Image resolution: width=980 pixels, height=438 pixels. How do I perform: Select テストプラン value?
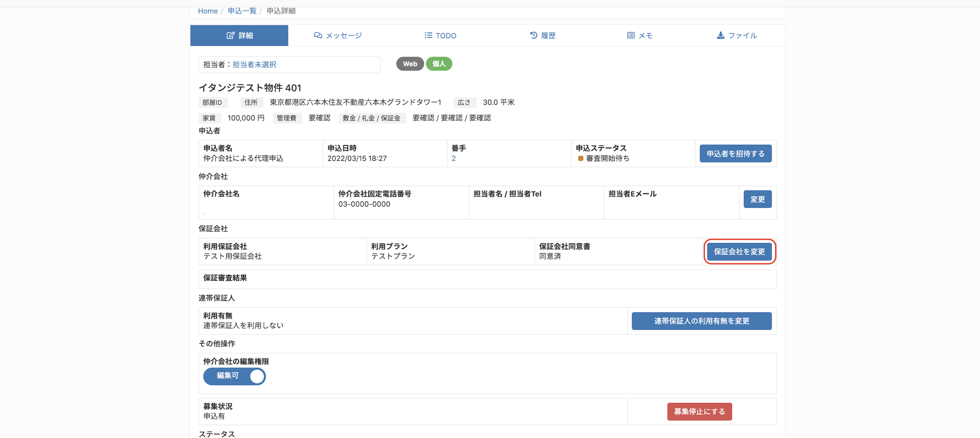393,257
